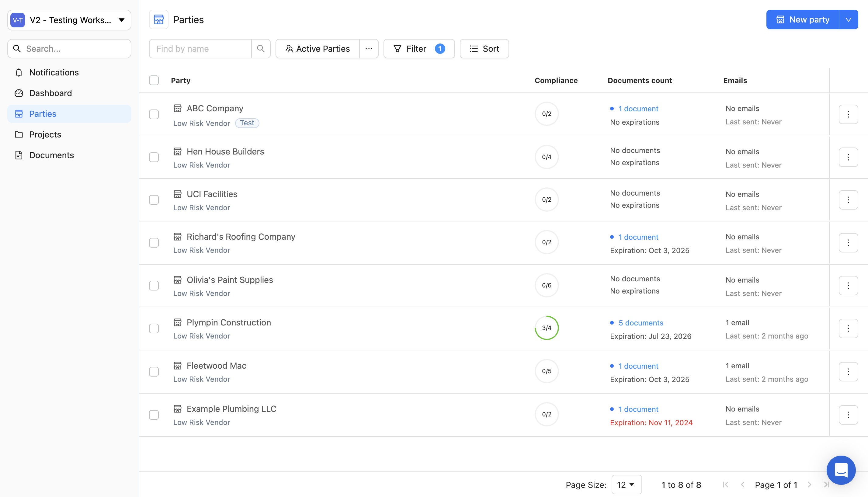Expand the V2 - Testing Workspace switcher
Image resolution: width=868 pixels, height=497 pixels.
69,20
